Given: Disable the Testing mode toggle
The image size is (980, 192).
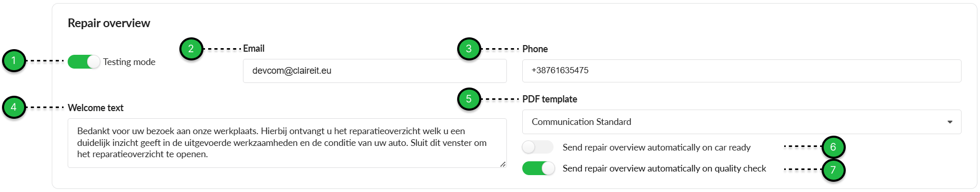Looking at the screenshot, I should (84, 62).
